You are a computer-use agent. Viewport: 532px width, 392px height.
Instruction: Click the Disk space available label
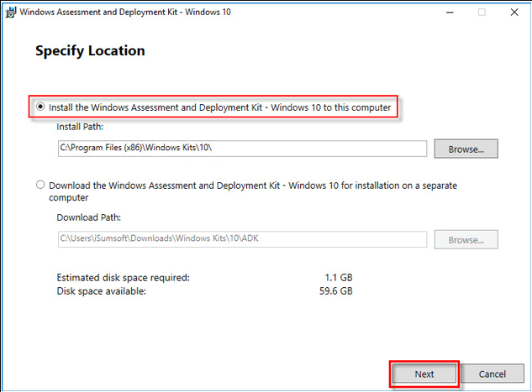(101, 291)
